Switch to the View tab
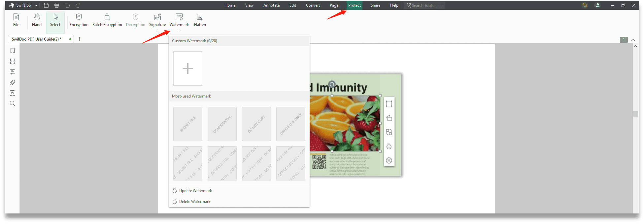644x224 pixels. pos(249,5)
